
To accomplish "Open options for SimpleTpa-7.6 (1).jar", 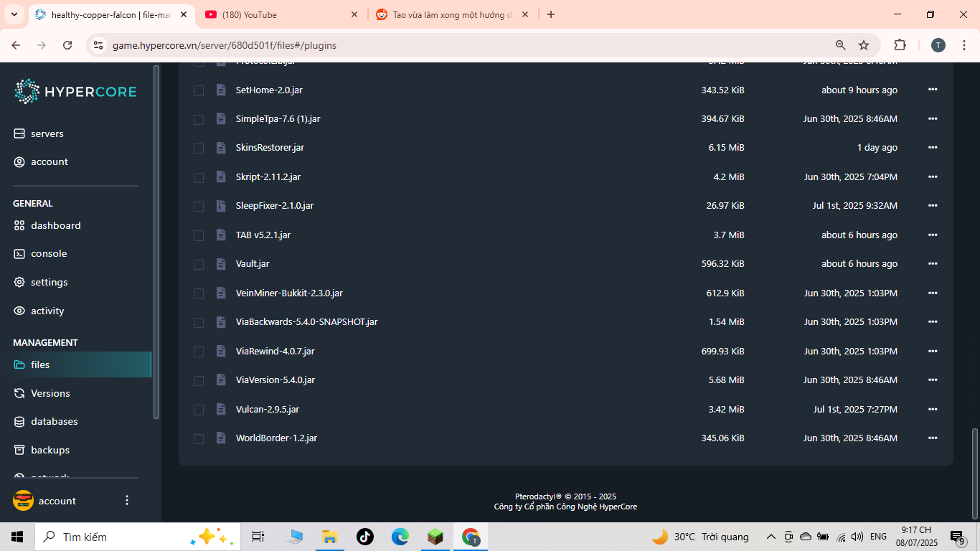I will click(933, 118).
